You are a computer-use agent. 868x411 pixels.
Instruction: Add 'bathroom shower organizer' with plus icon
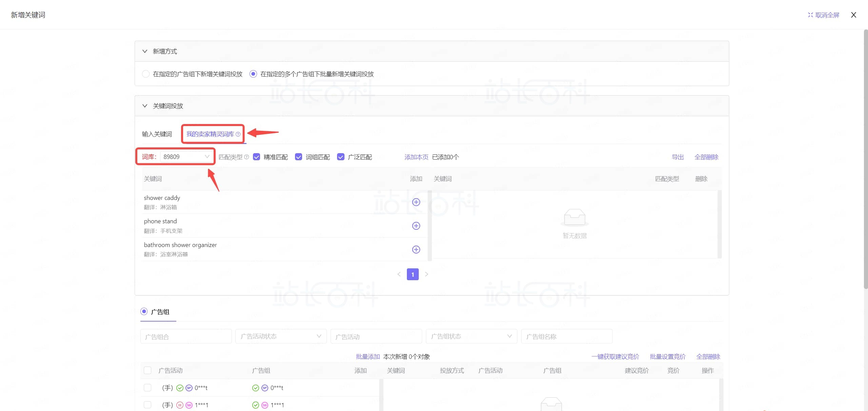(x=416, y=250)
